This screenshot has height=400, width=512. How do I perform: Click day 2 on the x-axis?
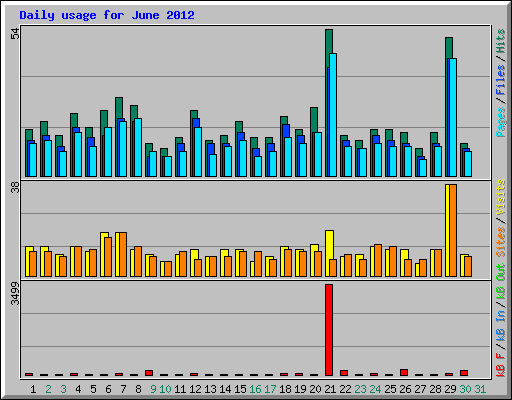tap(48, 389)
